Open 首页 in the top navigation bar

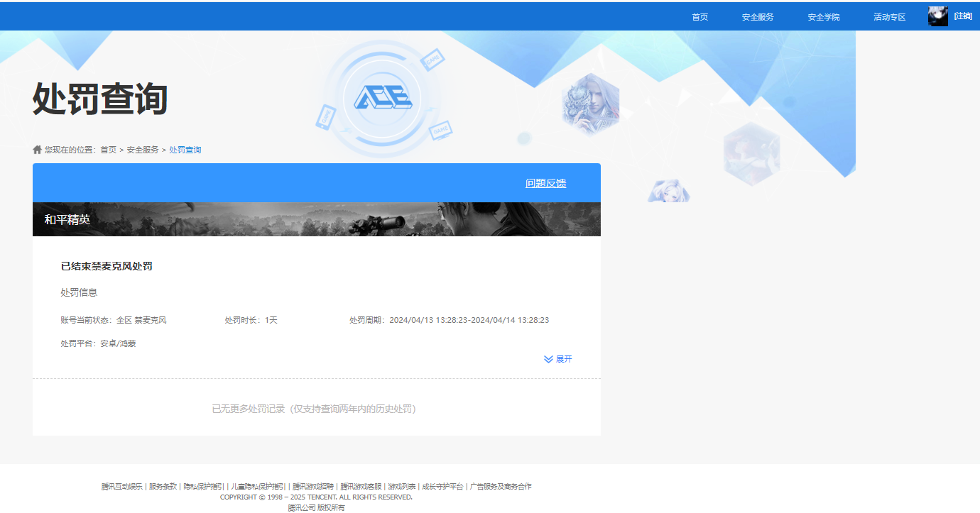pos(700,17)
